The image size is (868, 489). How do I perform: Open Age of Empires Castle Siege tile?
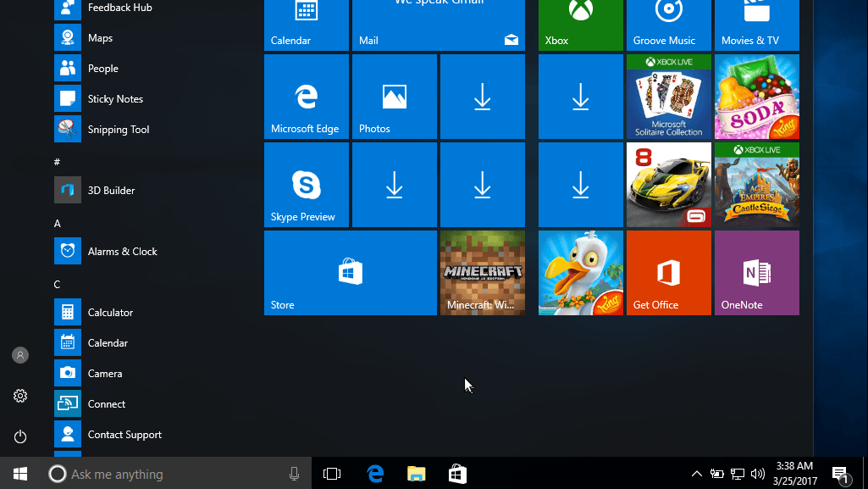pyautogui.click(x=757, y=185)
